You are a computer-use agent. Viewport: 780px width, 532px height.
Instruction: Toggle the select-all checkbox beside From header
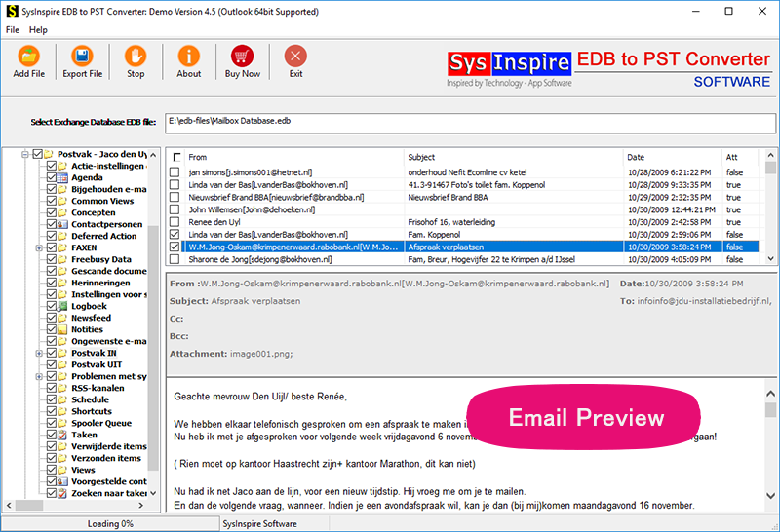pyautogui.click(x=175, y=157)
